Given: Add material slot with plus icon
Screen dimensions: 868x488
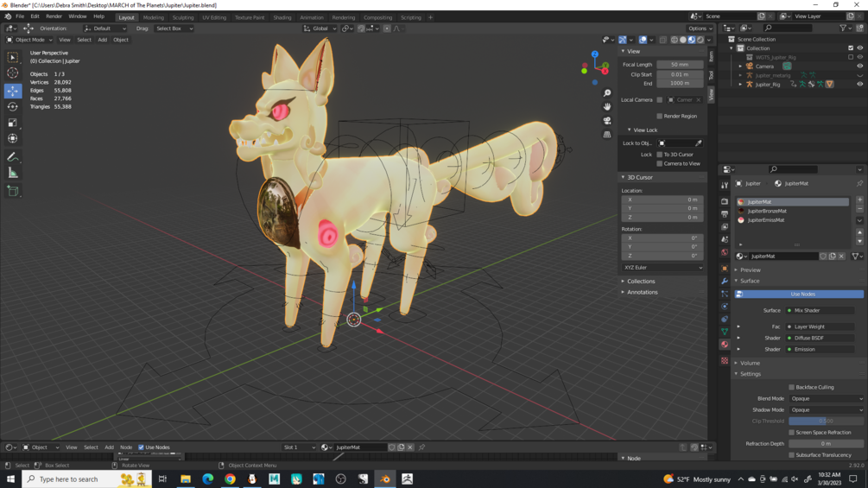Looking at the screenshot, I should tap(859, 200).
